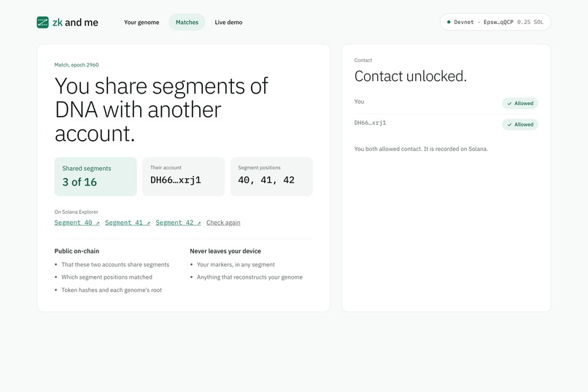Screen dimensions: 588x392
Task: Select the Matches tab
Action: coord(187,22)
